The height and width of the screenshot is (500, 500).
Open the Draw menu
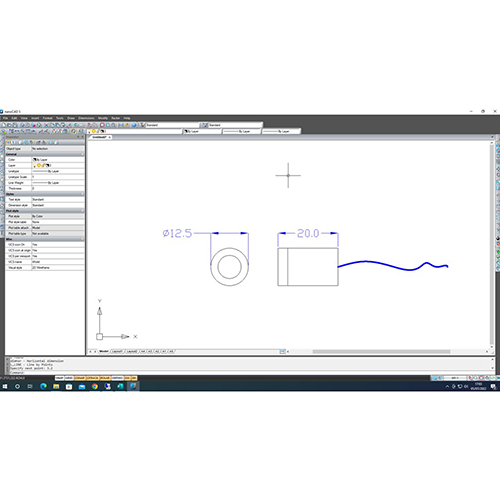[71, 118]
